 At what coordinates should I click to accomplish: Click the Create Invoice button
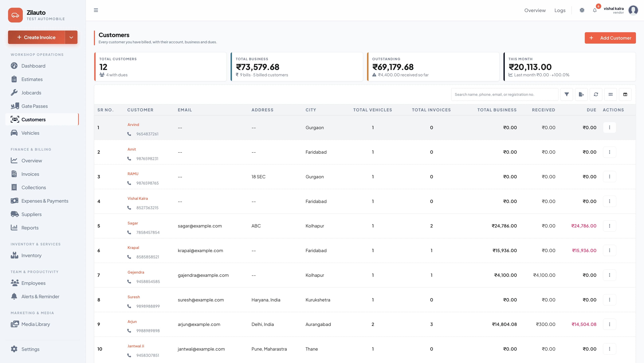click(x=37, y=37)
